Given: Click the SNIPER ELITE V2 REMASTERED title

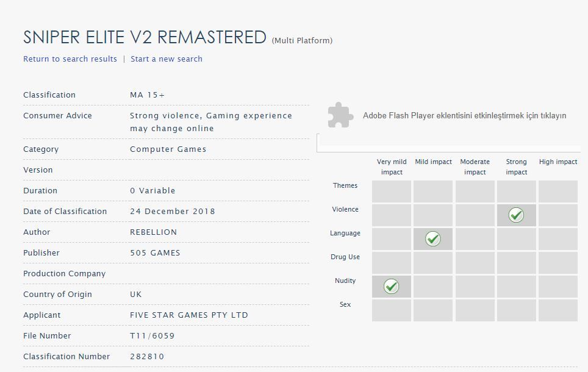Looking at the screenshot, I should [145, 37].
